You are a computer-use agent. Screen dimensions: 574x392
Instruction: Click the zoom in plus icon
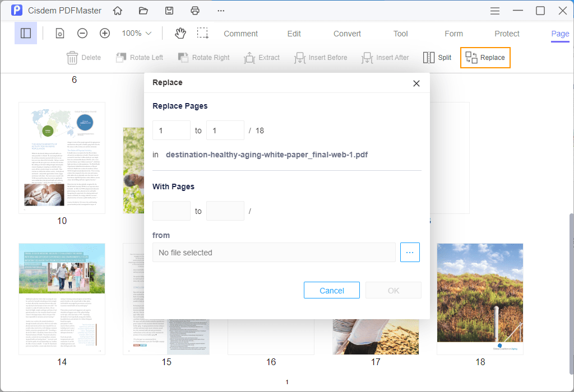pyautogui.click(x=105, y=34)
